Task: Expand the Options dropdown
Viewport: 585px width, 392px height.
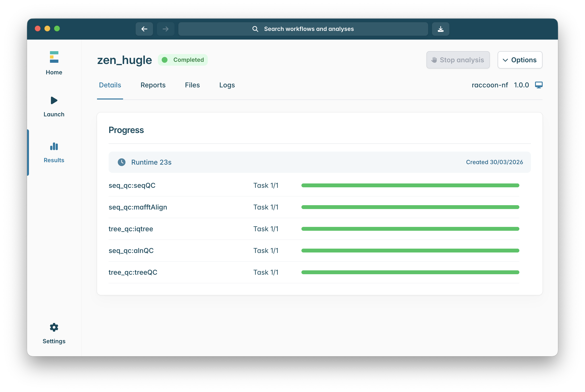Action: [x=520, y=60]
